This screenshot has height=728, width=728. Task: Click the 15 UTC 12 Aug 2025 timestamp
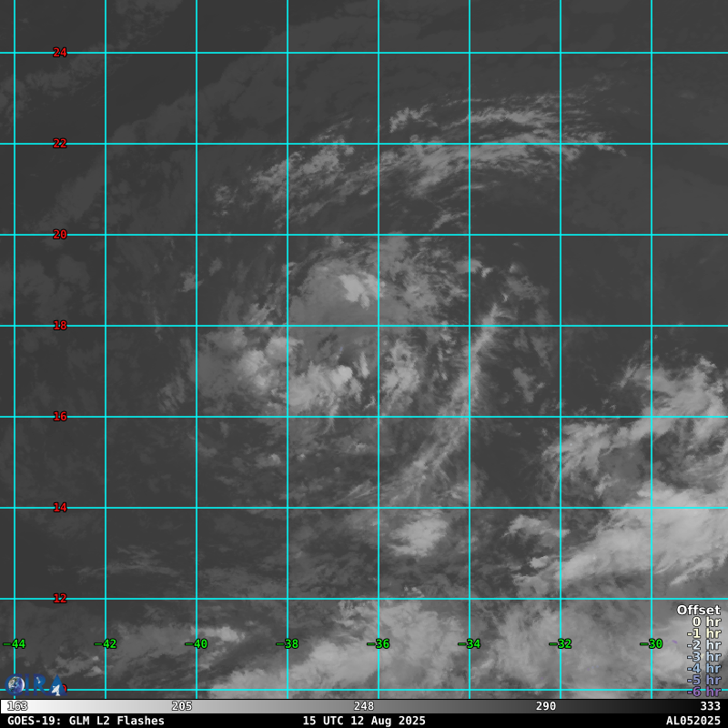pos(364,721)
